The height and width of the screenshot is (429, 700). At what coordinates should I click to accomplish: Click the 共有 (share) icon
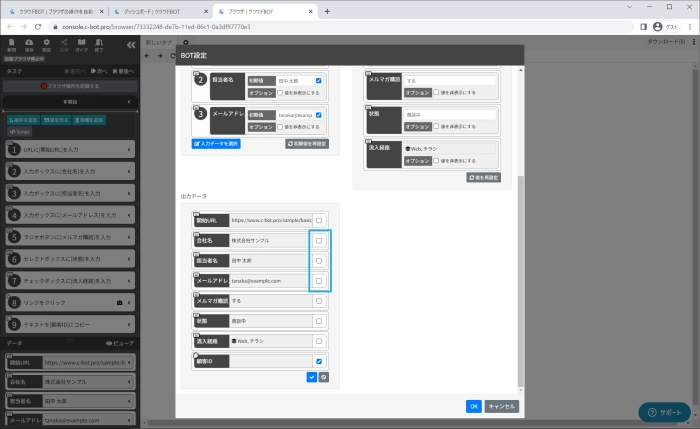pyautogui.click(x=66, y=44)
